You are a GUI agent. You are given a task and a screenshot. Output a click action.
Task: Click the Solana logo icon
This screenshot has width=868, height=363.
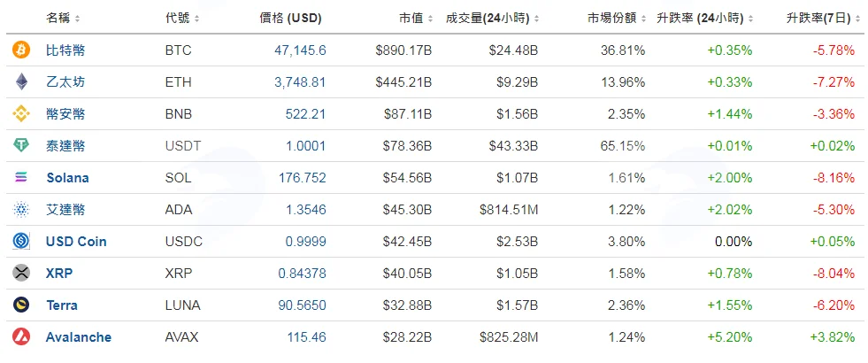21,178
